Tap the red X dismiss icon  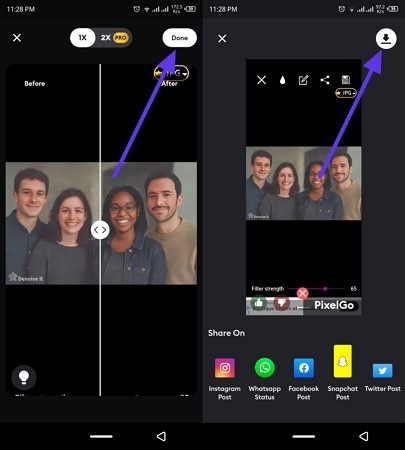(x=302, y=293)
